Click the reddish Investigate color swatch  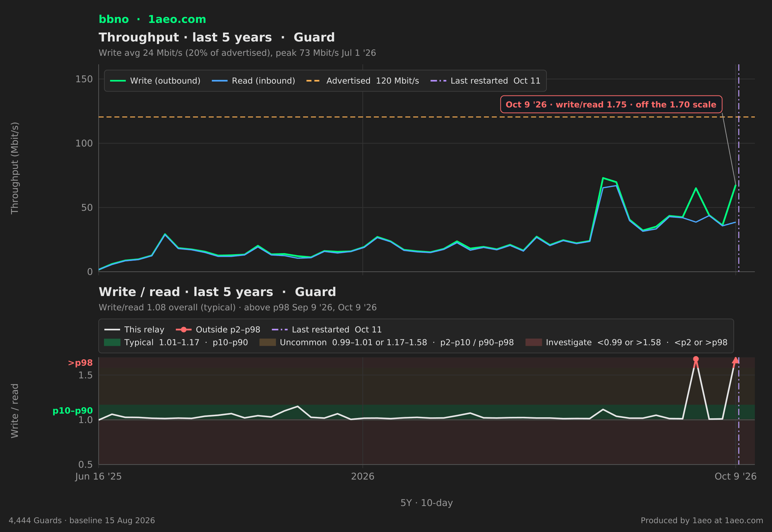click(534, 343)
